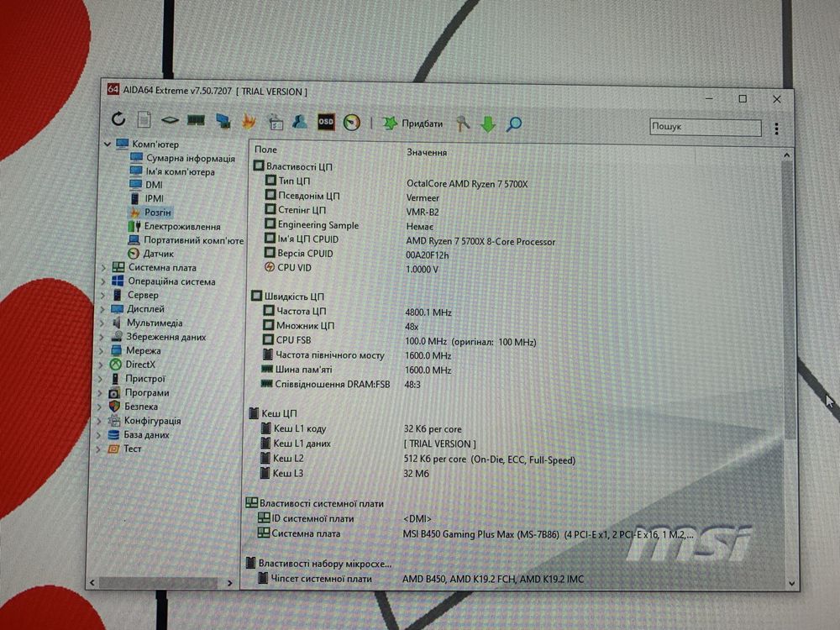Expand the Сервер tree node

pos(102,295)
